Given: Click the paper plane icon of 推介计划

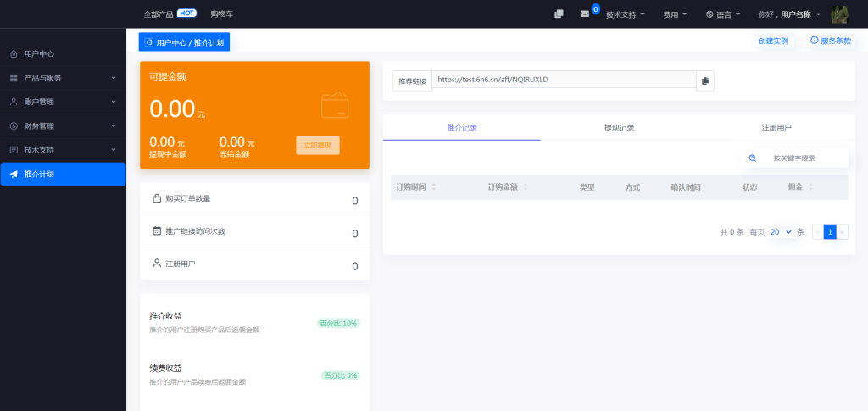Looking at the screenshot, I should (x=14, y=175).
